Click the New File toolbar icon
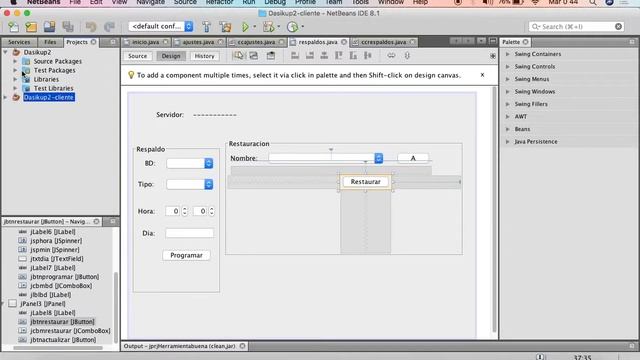The height and width of the screenshot is (360, 640). [x=13, y=27]
